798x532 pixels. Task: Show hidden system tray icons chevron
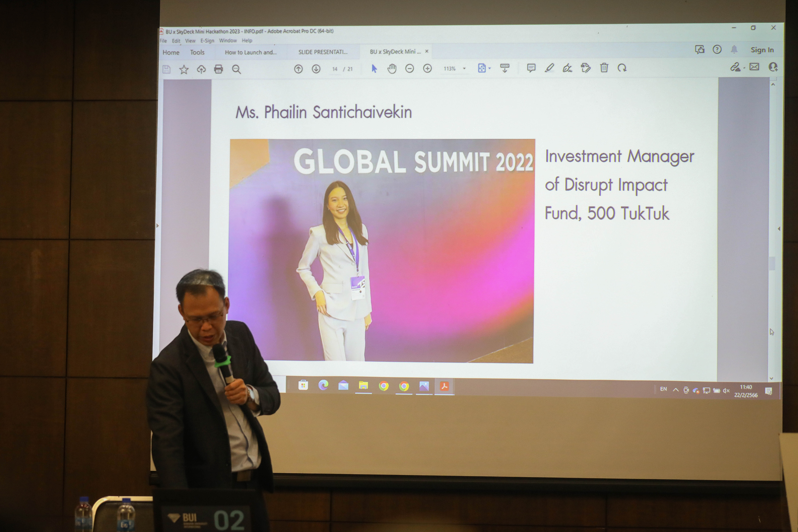pyautogui.click(x=676, y=390)
